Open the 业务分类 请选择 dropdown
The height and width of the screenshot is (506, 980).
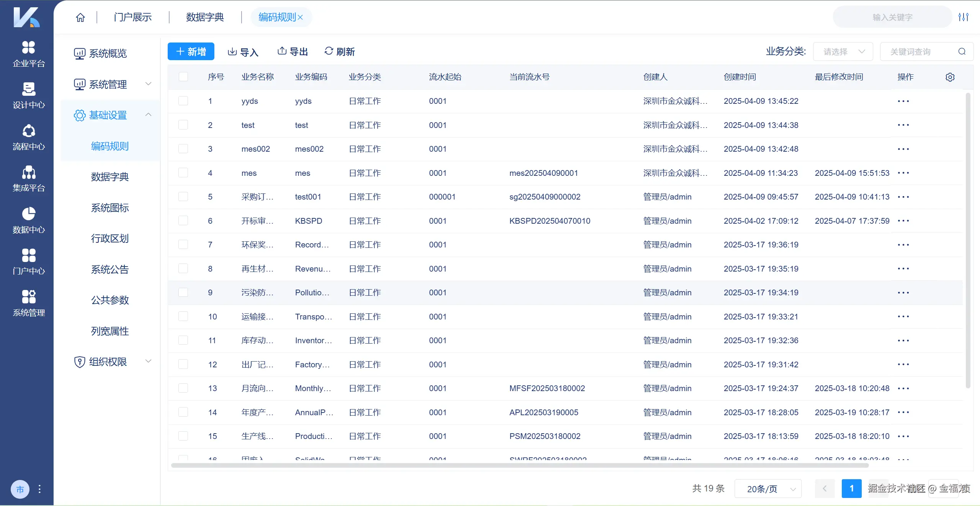[843, 52]
